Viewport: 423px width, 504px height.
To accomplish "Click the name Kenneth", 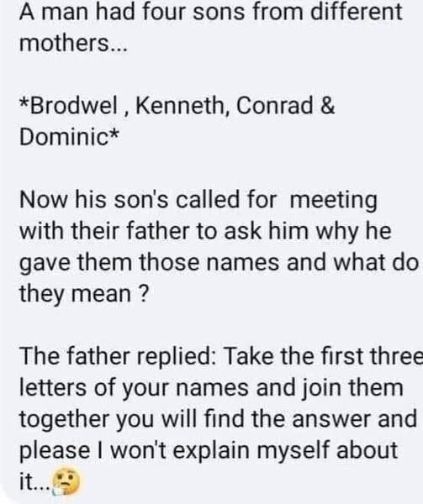I will (x=180, y=106).
